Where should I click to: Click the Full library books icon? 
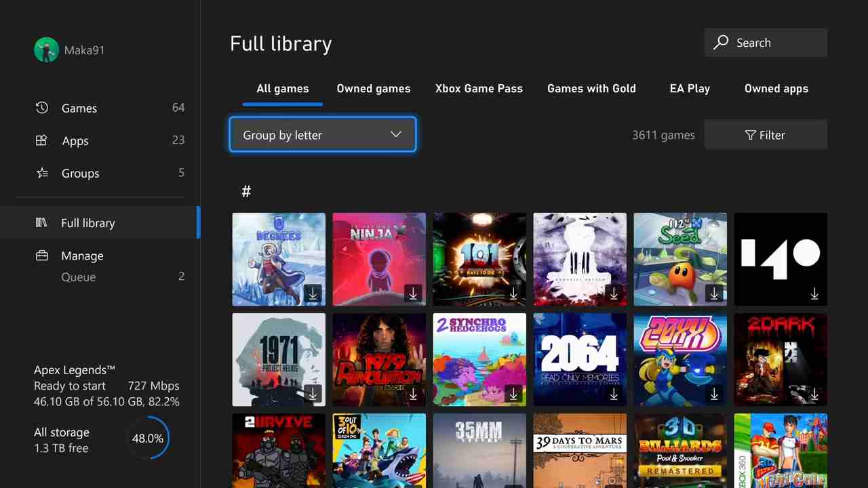pos(42,223)
